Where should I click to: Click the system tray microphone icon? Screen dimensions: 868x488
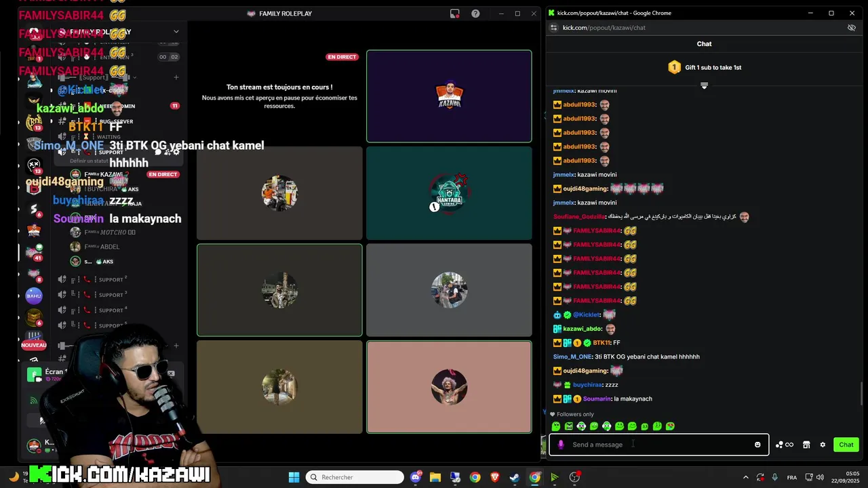[x=775, y=477]
